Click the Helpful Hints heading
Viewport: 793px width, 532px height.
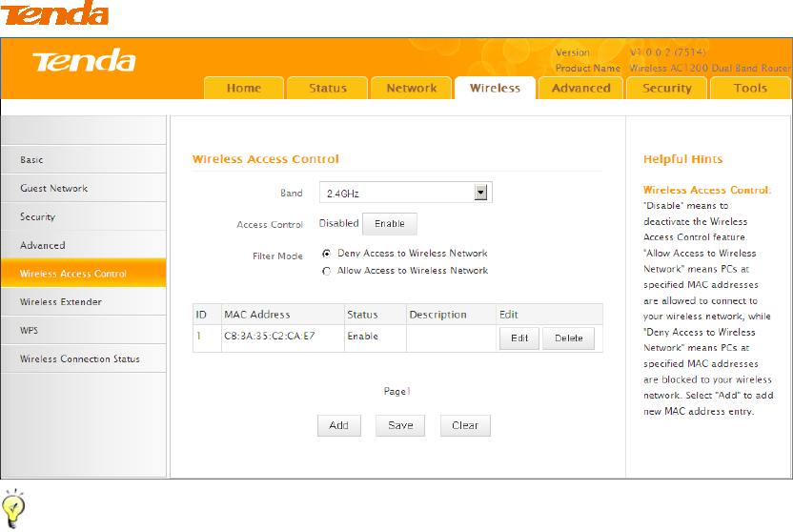click(x=682, y=159)
